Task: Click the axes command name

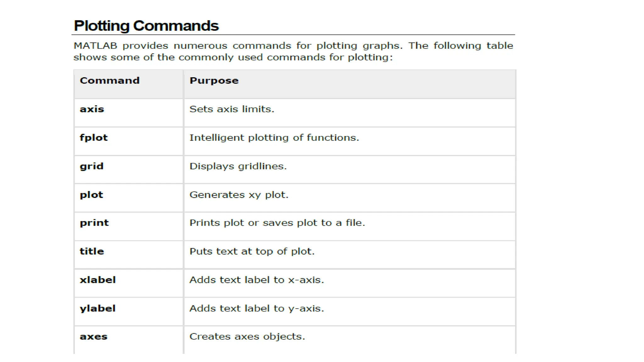Action: click(x=94, y=337)
